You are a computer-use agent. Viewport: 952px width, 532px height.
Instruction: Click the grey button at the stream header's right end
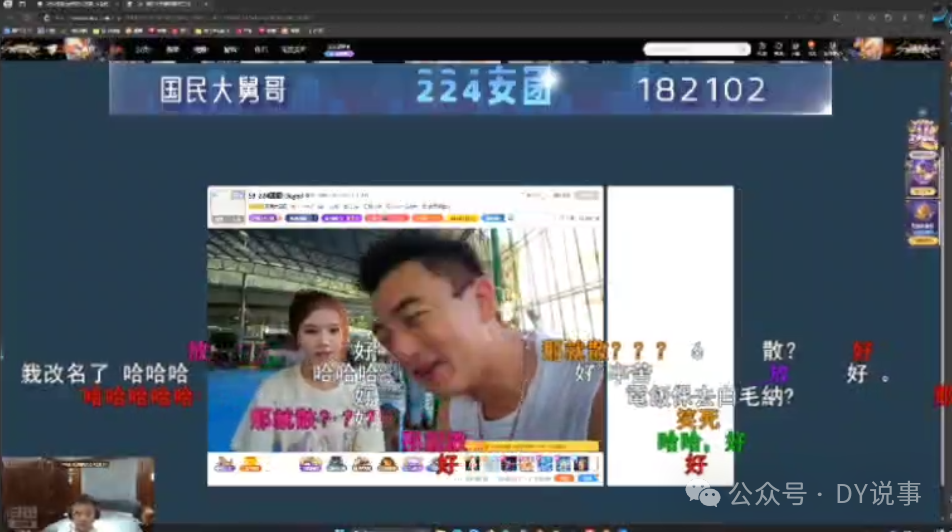click(x=587, y=195)
